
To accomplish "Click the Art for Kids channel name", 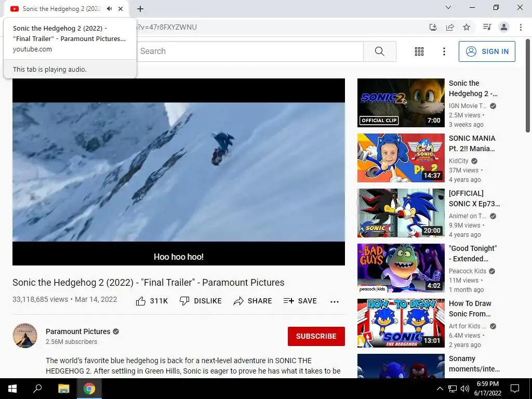I will coord(467,326).
